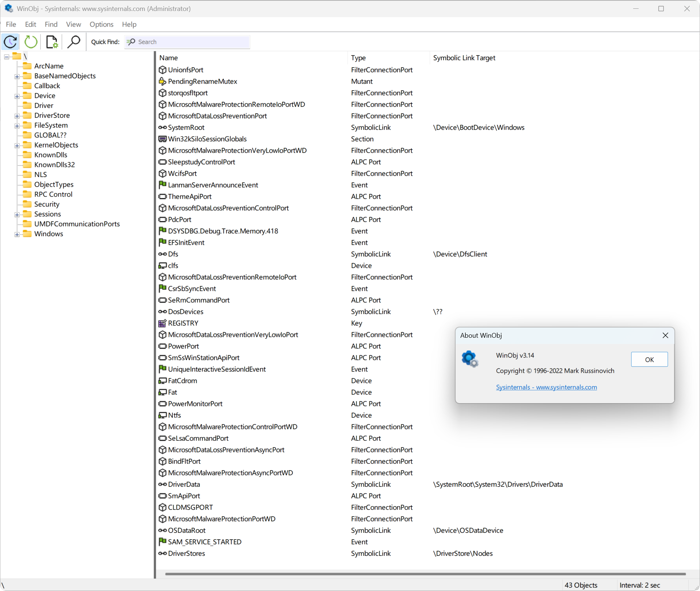This screenshot has height=591, width=700.
Task: Open the Options menu
Action: click(102, 24)
